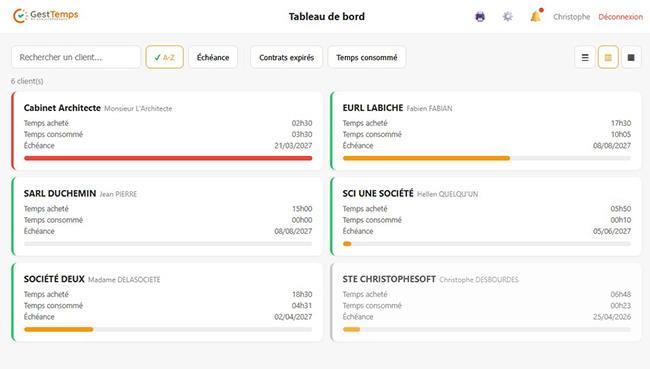Open the notifications bell

[x=536, y=16]
